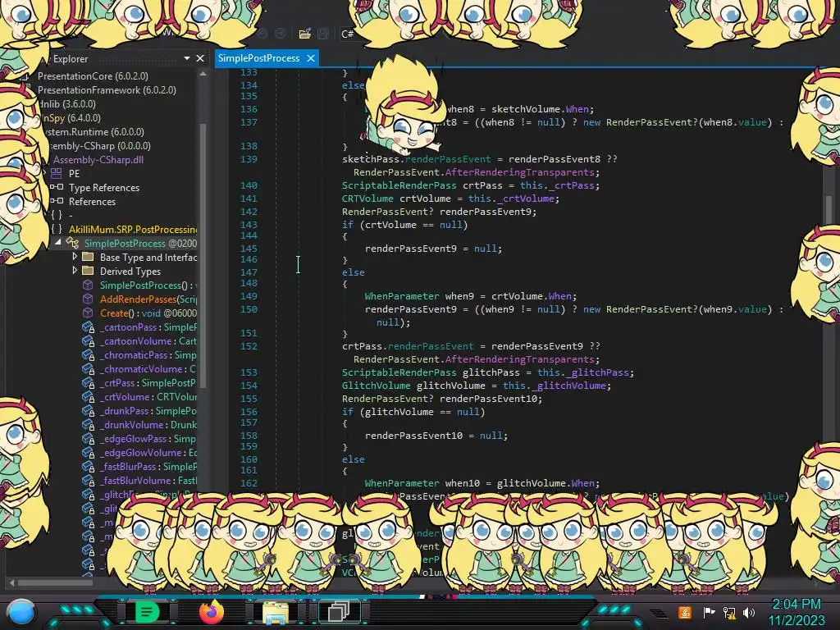Click the volume speaker tray icon
The height and width of the screenshot is (630, 840).
(x=749, y=612)
